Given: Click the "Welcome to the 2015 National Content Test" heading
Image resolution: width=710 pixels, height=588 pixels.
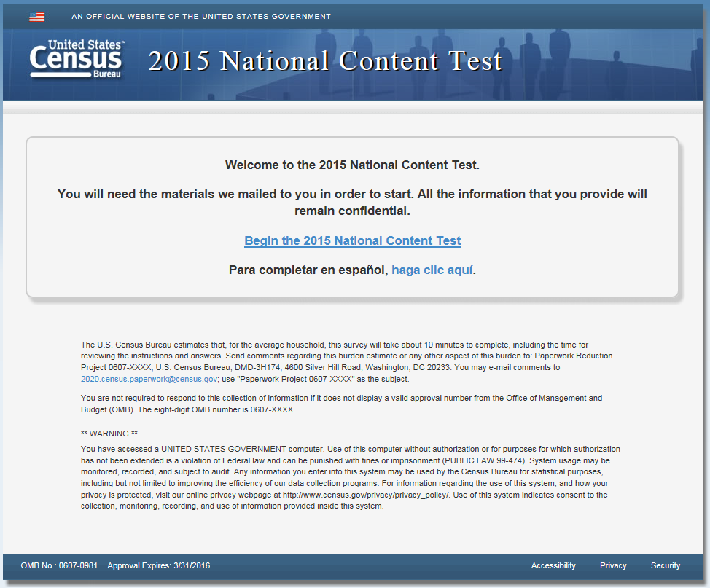Looking at the screenshot, I should [352, 165].
